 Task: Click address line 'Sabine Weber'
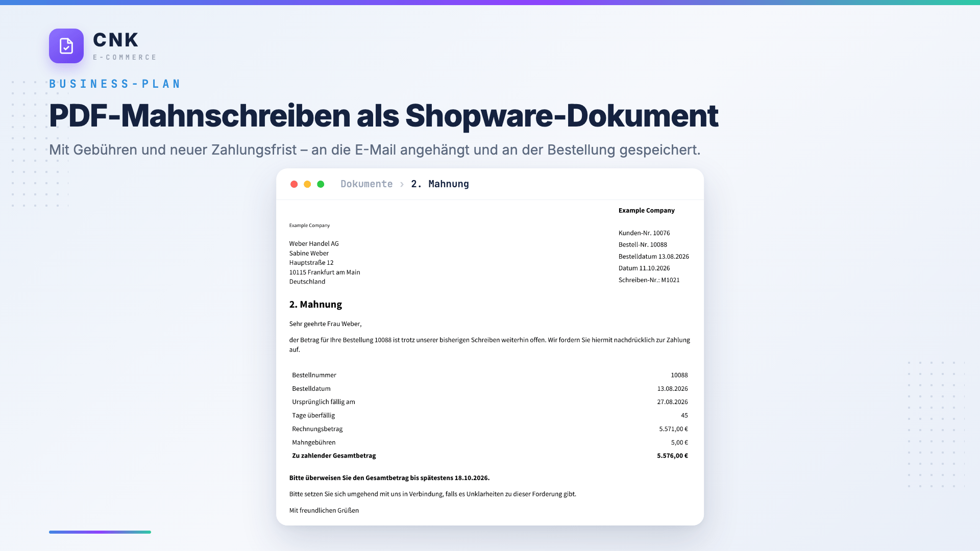pyautogui.click(x=309, y=253)
